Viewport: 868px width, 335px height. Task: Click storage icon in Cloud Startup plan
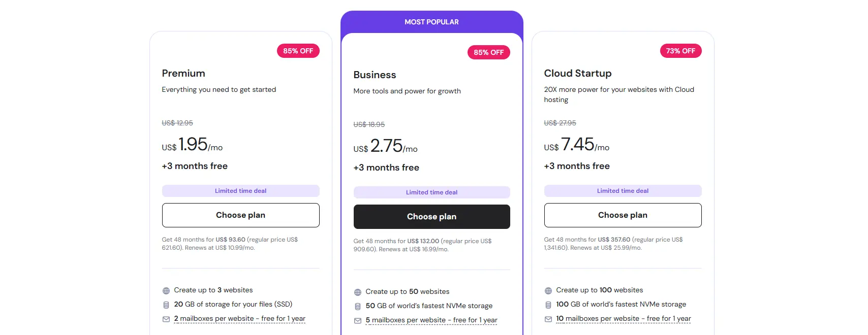point(548,305)
